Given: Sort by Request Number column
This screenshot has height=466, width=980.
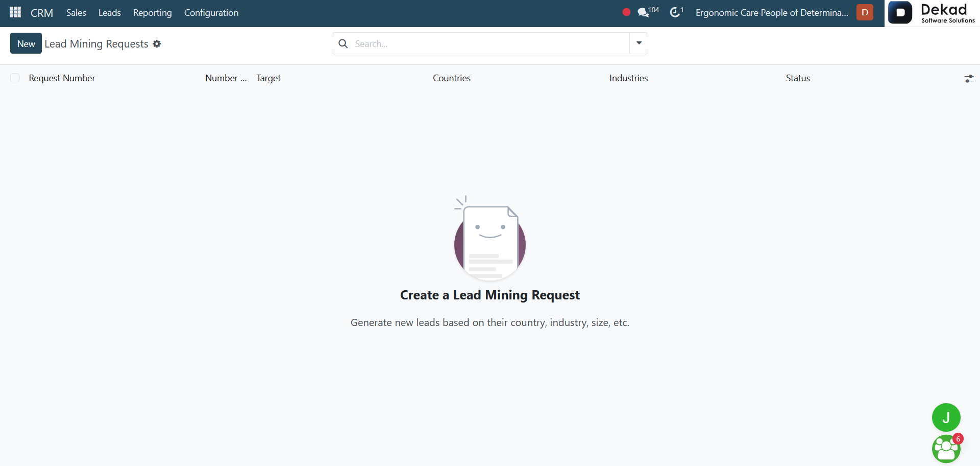Looking at the screenshot, I should click(62, 78).
